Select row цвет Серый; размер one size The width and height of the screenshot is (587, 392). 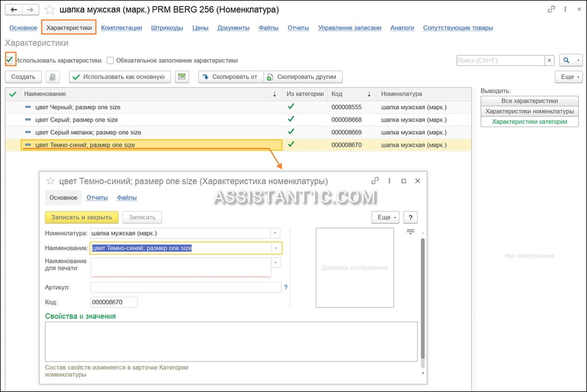click(x=238, y=120)
